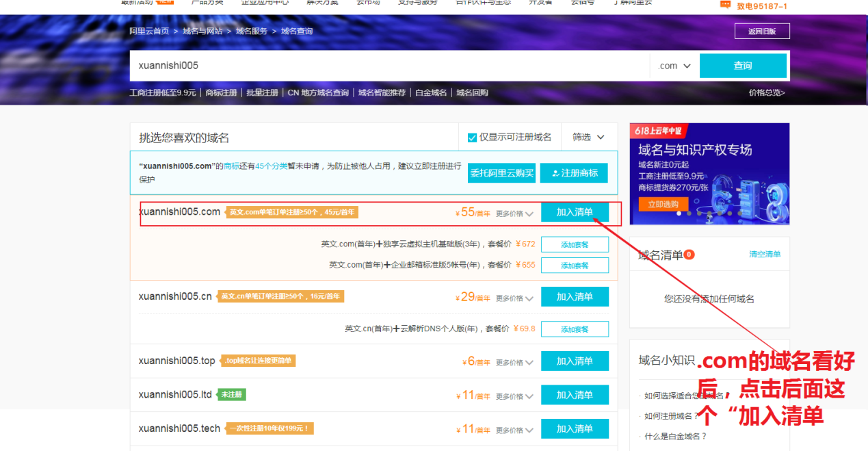The width and height of the screenshot is (868, 451).
Task: Expand 更多价格 for xuannishi005.top
Action: tap(514, 363)
